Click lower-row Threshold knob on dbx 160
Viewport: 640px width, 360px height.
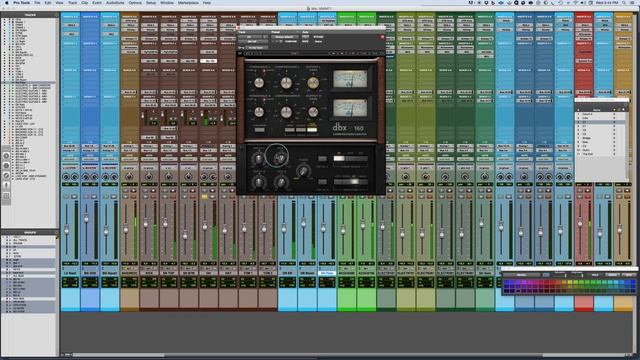(259, 112)
